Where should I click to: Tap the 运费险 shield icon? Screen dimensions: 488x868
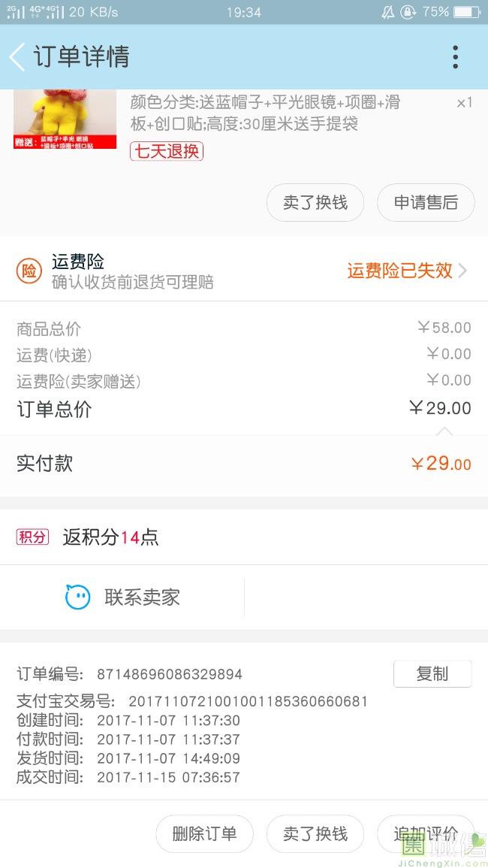[29, 271]
